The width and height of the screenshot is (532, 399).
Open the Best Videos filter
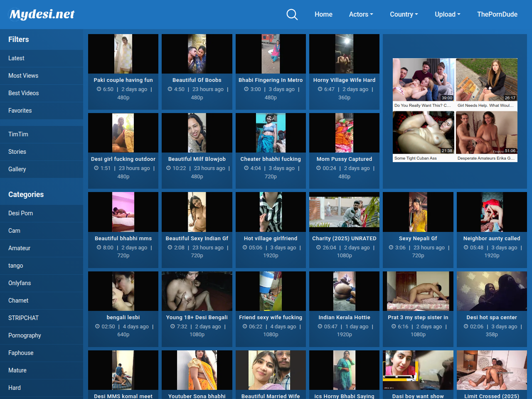pos(23,93)
